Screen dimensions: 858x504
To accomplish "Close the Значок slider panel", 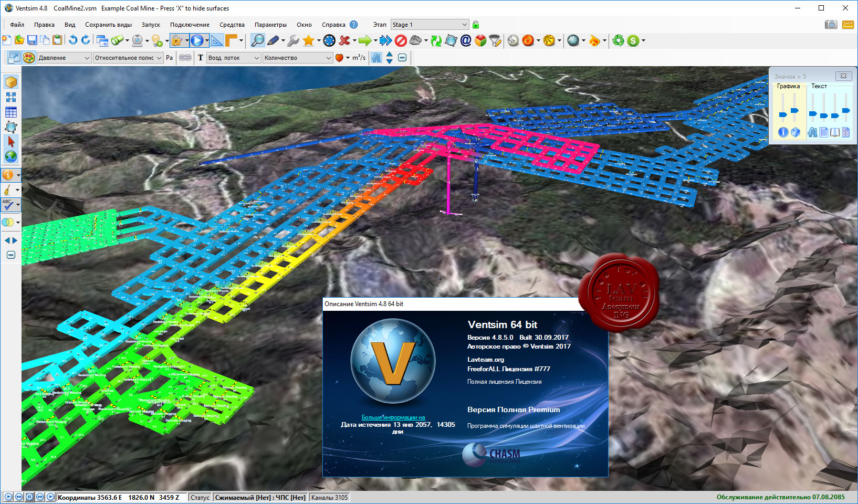I will (x=843, y=76).
